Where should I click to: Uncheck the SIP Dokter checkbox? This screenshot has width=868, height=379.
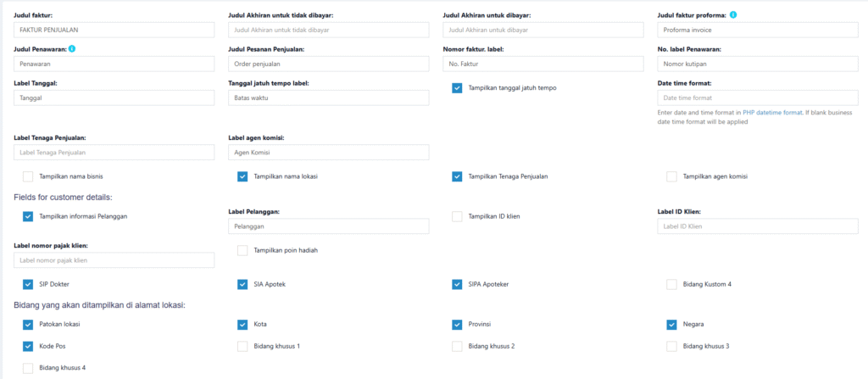[x=28, y=284]
